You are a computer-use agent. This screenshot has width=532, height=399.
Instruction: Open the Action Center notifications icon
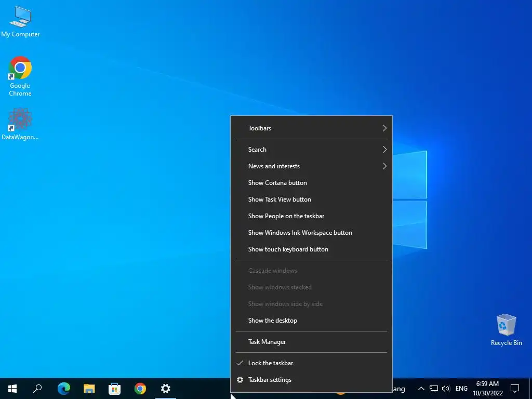[x=515, y=389]
